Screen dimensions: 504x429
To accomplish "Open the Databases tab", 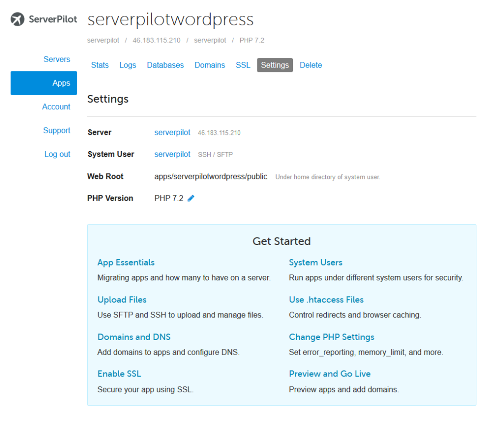I will [x=165, y=65].
